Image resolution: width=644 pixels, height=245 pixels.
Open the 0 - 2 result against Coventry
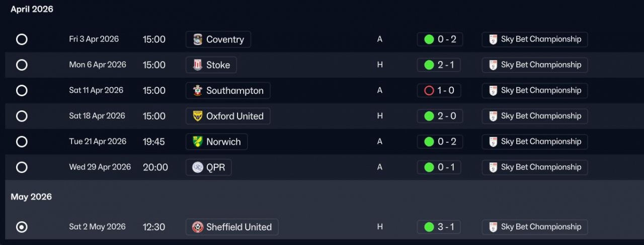click(x=440, y=39)
